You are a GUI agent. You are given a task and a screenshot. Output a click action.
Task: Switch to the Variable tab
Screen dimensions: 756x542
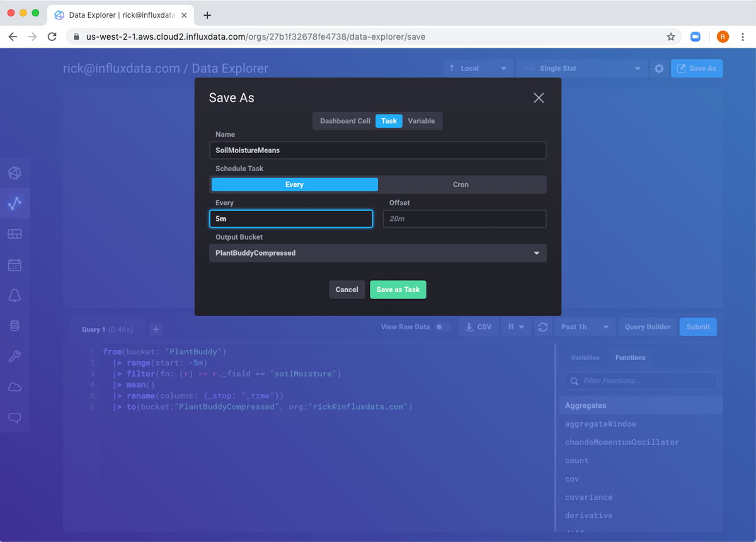point(421,121)
